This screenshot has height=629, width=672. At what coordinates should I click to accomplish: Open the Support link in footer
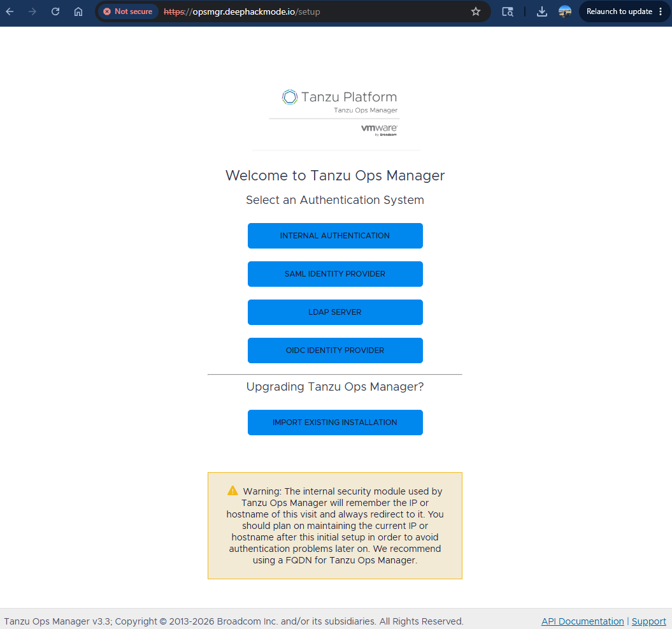click(649, 621)
